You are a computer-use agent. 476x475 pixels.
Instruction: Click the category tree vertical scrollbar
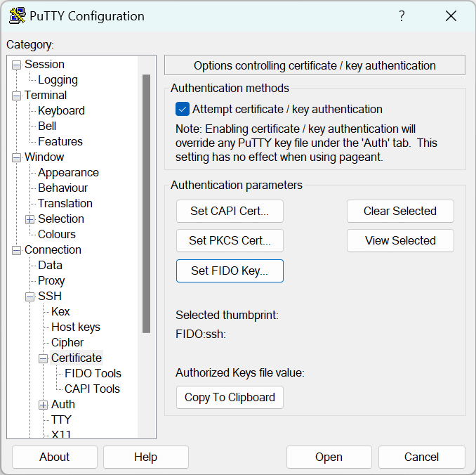tap(146, 204)
